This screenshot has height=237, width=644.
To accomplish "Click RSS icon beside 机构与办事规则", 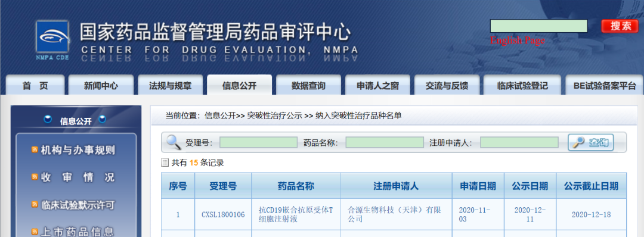I will (35, 150).
